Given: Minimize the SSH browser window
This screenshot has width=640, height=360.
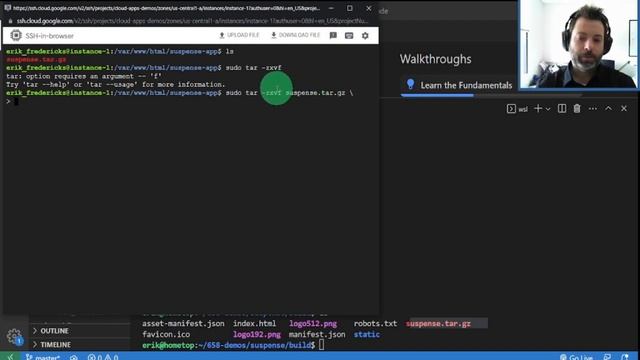Looking at the screenshot, I should tap(331, 8).
